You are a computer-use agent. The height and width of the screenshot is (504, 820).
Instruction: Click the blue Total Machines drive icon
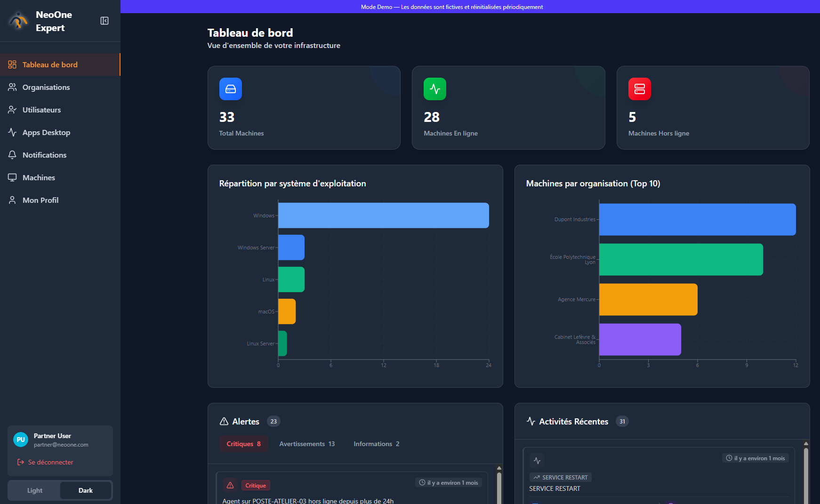coord(231,89)
